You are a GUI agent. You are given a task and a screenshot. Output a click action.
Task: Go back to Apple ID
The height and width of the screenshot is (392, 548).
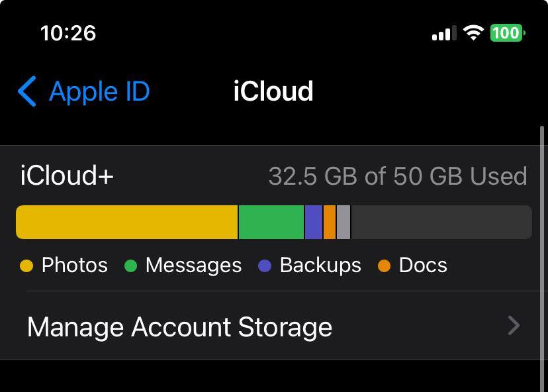point(99,91)
